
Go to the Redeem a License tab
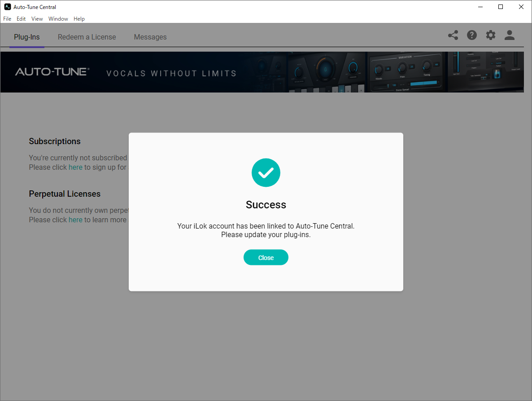(87, 37)
